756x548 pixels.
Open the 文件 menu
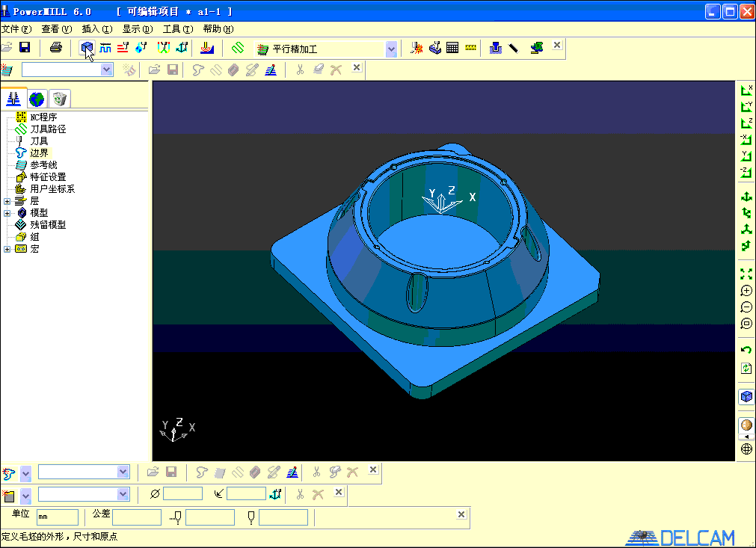(x=16, y=29)
